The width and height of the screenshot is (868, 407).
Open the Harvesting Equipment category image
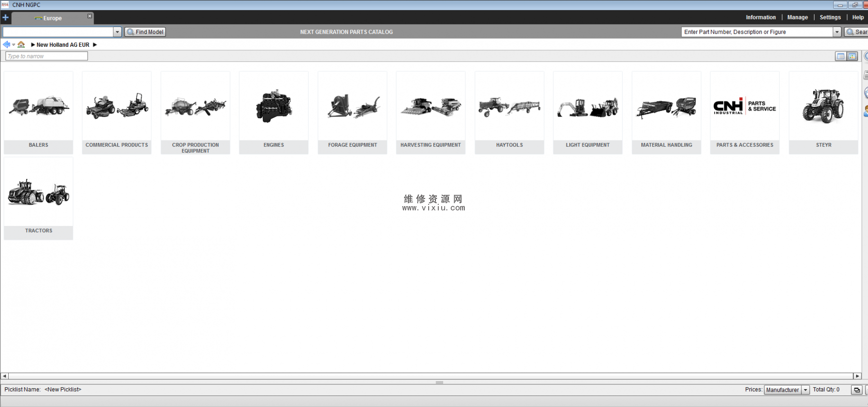click(431, 106)
